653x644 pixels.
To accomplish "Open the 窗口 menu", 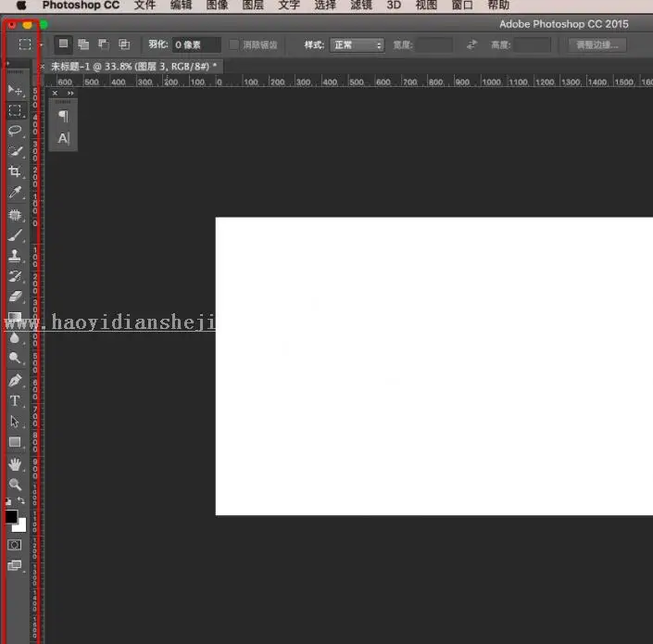I will (462, 6).
